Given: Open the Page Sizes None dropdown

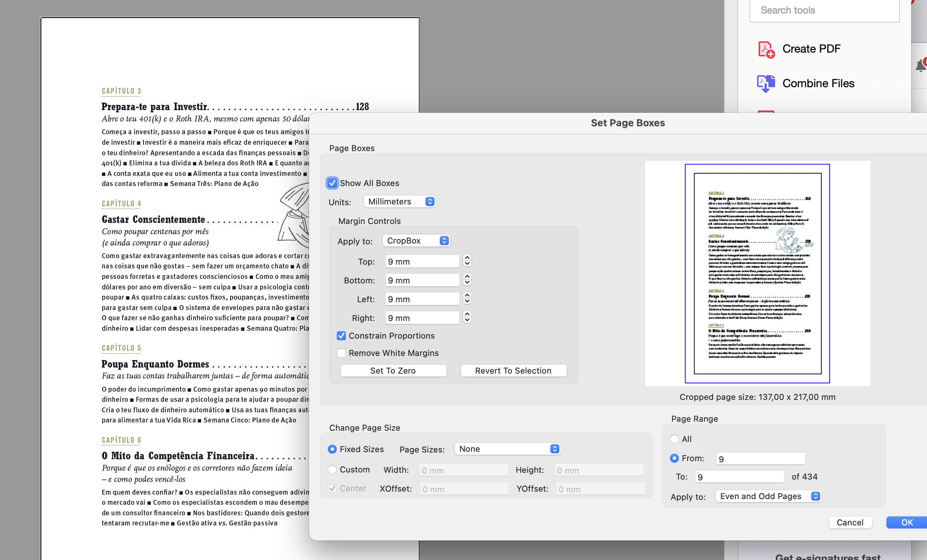Looking at the screenshot, I should click(507, 449).
